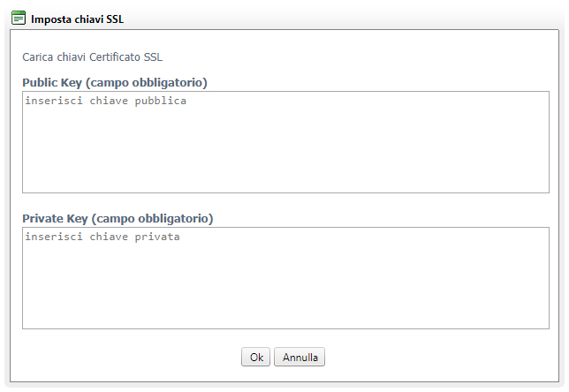This screenshot has width=569, height=392.
Task: Place the cursor in the public key field
Action: (285, 142)
